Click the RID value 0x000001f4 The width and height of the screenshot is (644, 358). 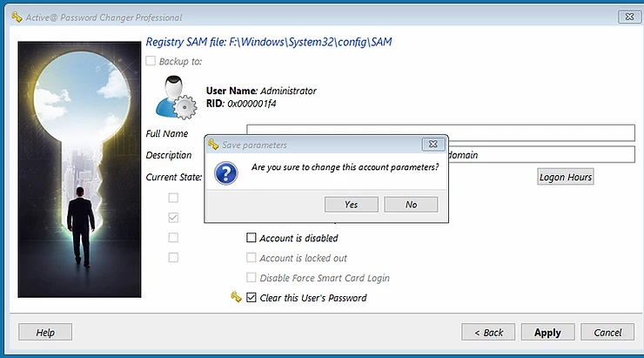pyautogui.click(x=252, y=104)
